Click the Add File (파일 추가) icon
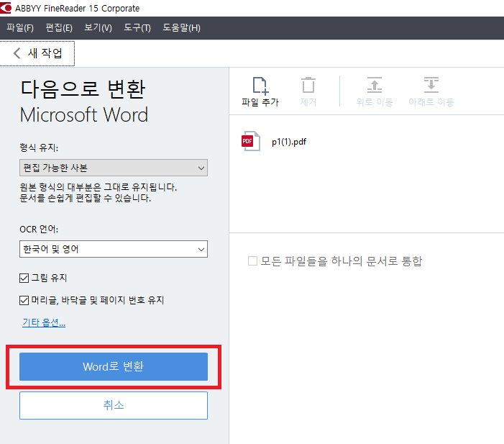Screen dimensions: 504x444 [x=260, y=86]
